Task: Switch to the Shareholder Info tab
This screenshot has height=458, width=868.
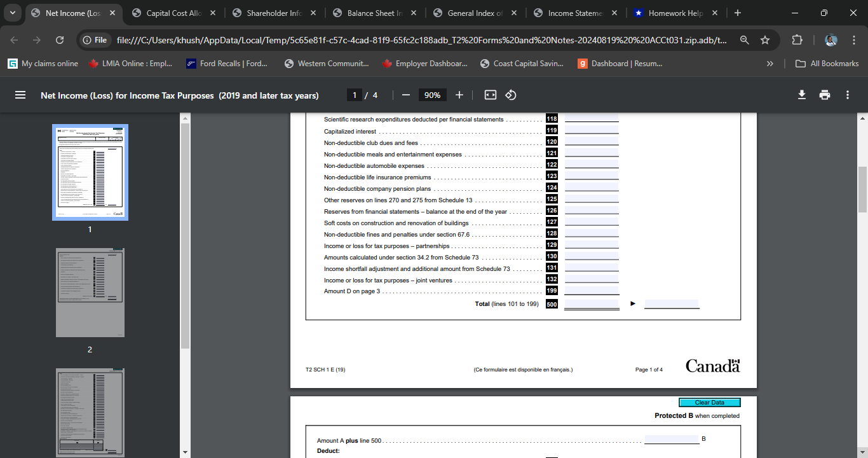Action: pyautogui.click(x=274, y=13)
